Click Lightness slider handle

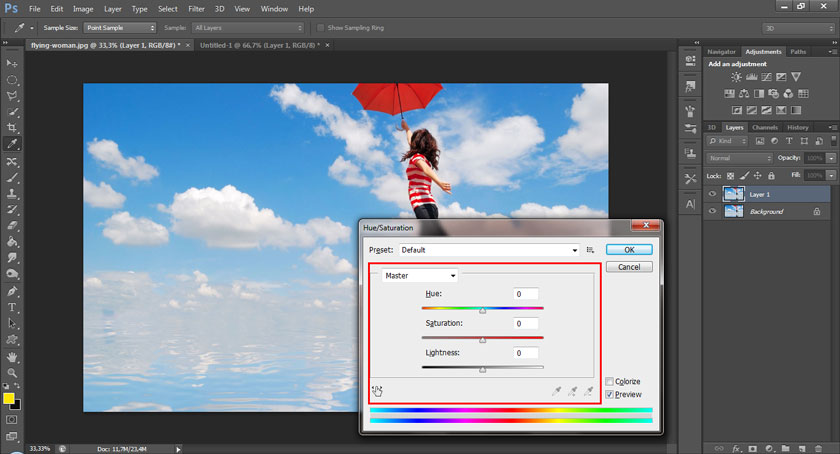(483, 369)
